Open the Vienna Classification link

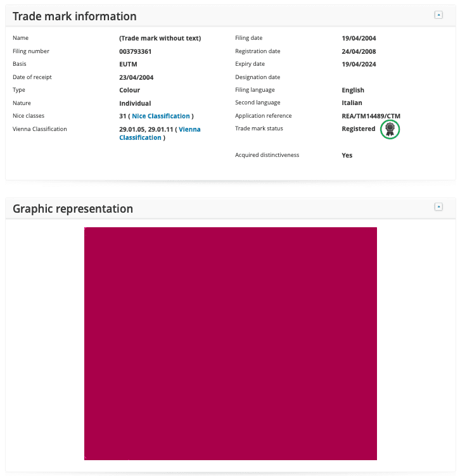coord(160,134)
